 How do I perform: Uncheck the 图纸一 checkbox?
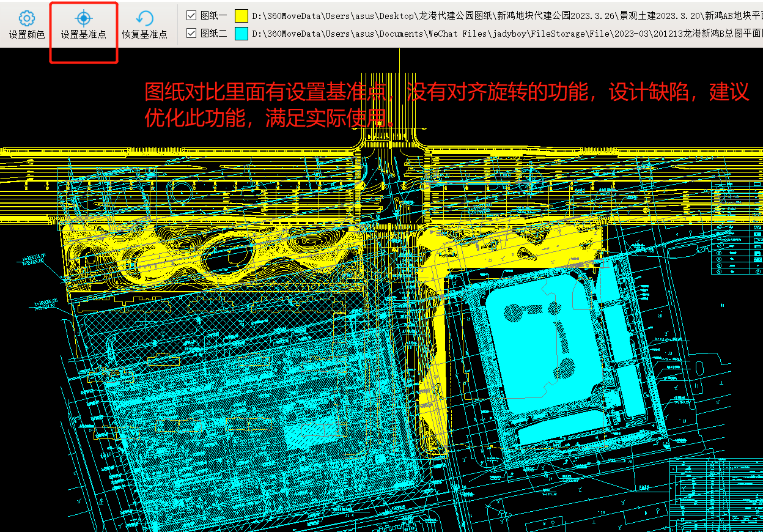[x=191, y=15]
